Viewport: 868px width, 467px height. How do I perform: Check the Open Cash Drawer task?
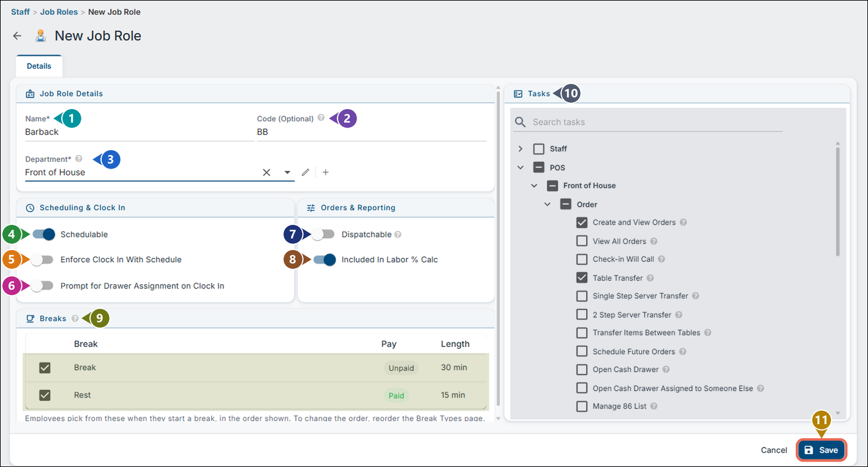pyautogui.click(x=582, y=370)
